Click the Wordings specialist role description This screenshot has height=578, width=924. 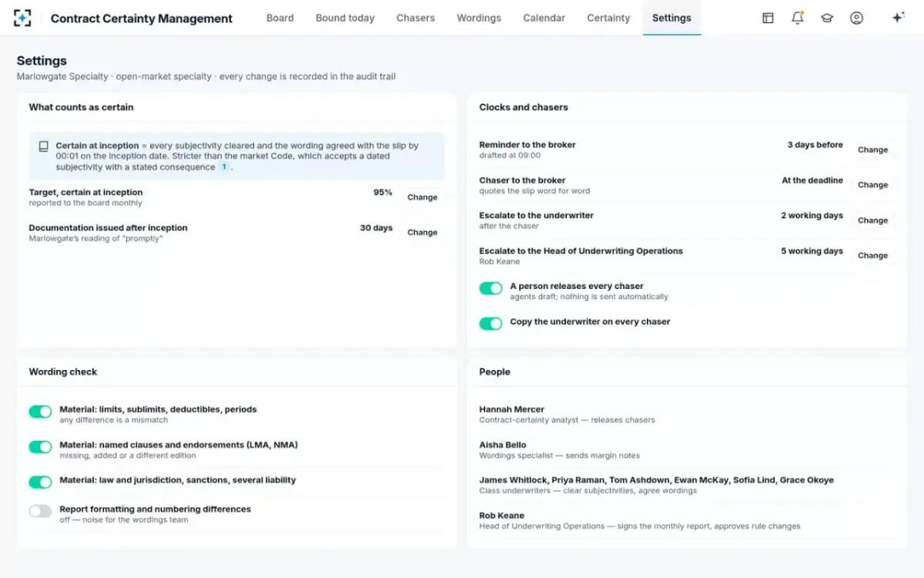click(x=559, y=455)
